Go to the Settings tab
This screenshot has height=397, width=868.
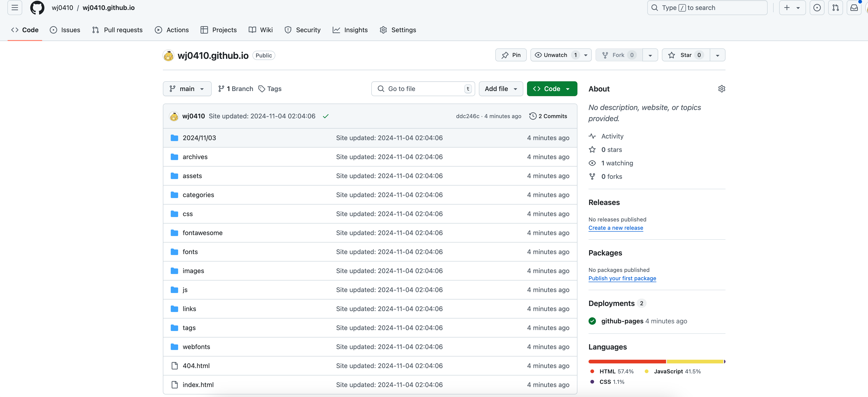pyautogui.click(x=398, y=30)
